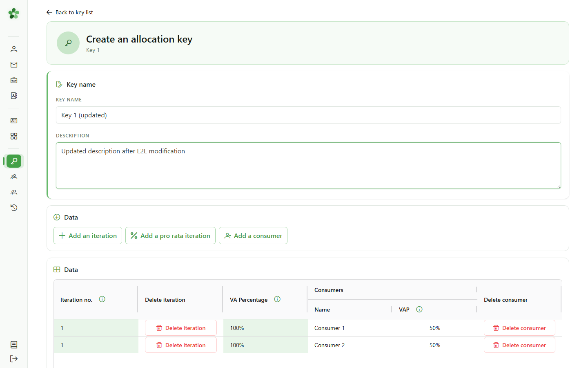Click the Consumers column group header
Viewport: 588px width, 368px height.
coord(329,290)
